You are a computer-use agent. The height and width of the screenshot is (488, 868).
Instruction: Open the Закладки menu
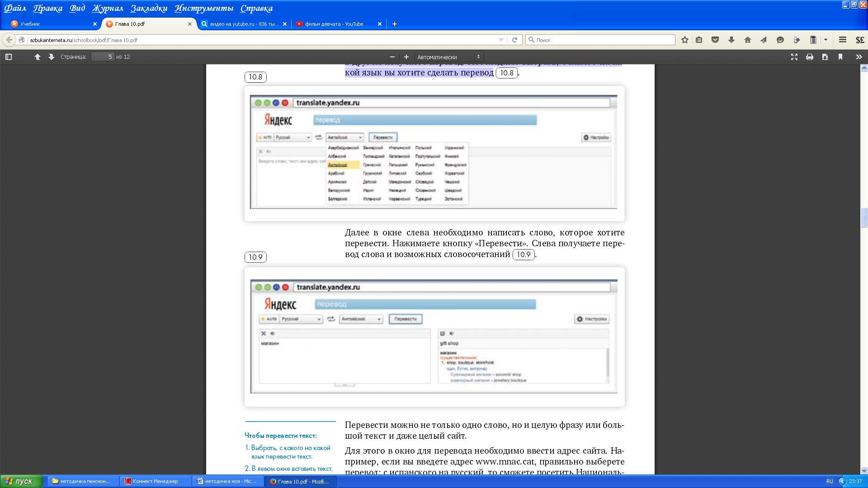pos(149,8)
